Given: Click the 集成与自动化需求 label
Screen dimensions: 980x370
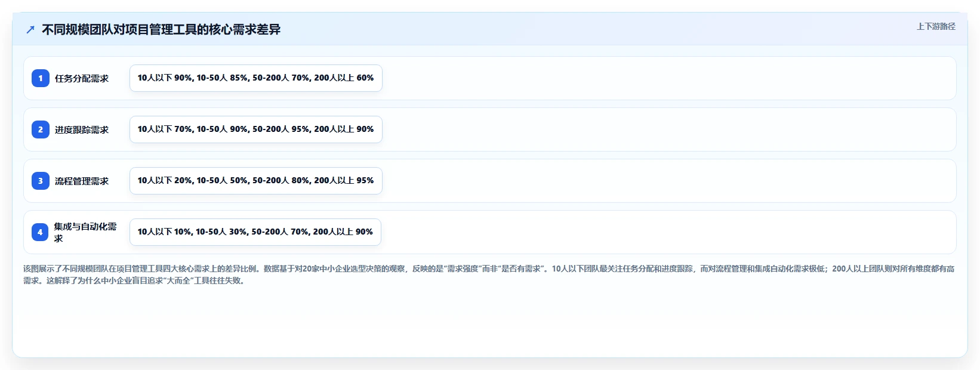Looking at the screenshot, I should [85, 232].
